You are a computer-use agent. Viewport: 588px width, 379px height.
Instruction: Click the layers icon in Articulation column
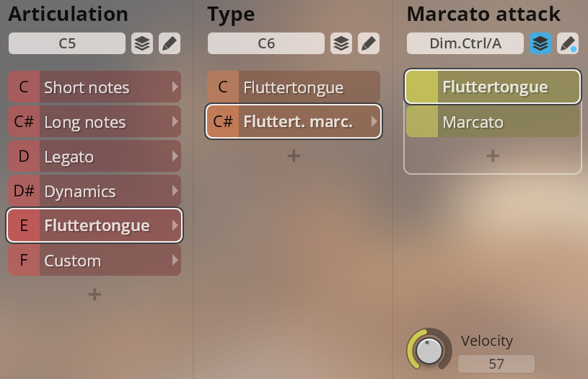(142, 43)
